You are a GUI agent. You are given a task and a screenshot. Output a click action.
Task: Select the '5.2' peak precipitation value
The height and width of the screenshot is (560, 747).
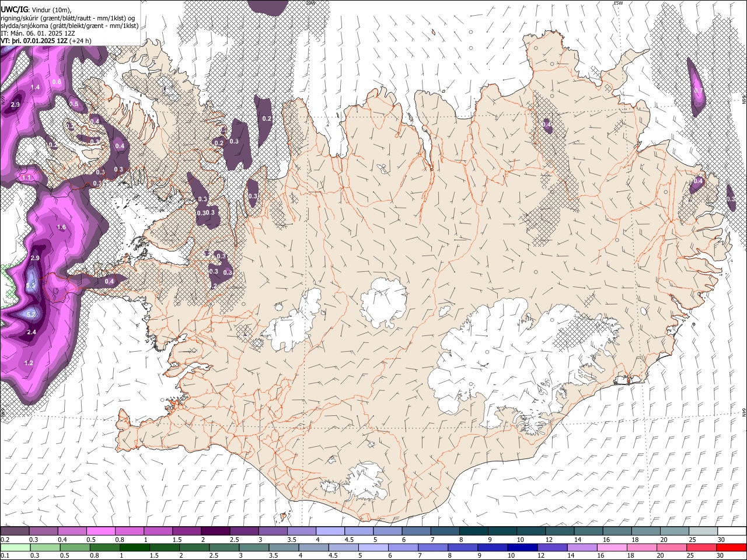(32, 314)
